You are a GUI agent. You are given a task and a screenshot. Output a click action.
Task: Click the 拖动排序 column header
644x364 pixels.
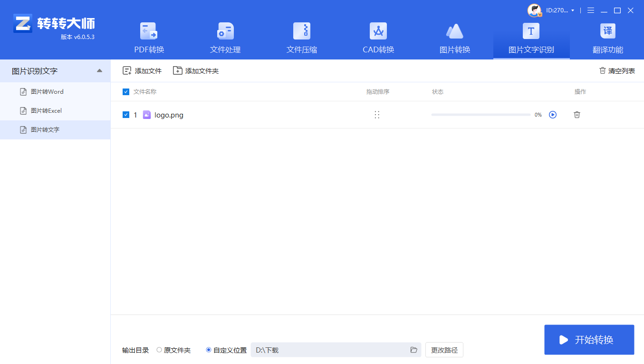tap(378, 92)
